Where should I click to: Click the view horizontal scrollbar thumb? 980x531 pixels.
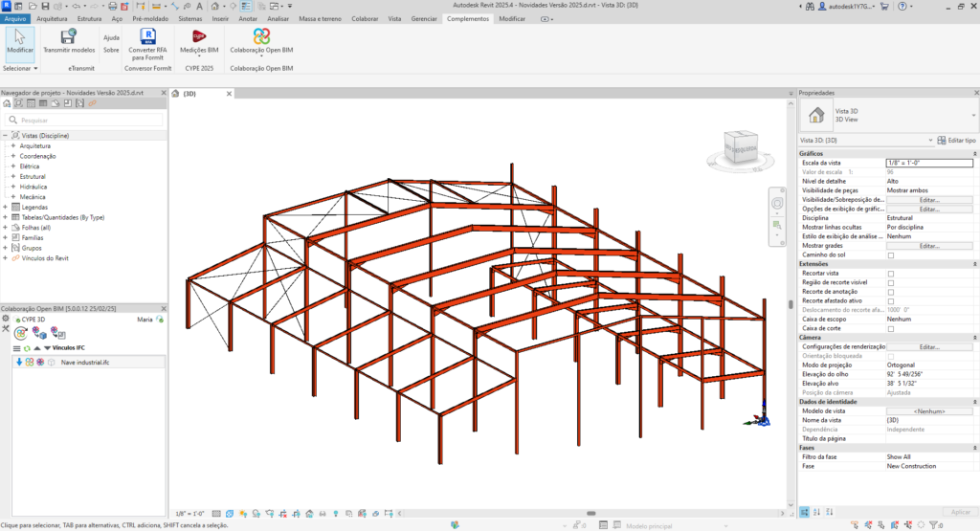tap(590, 514)
